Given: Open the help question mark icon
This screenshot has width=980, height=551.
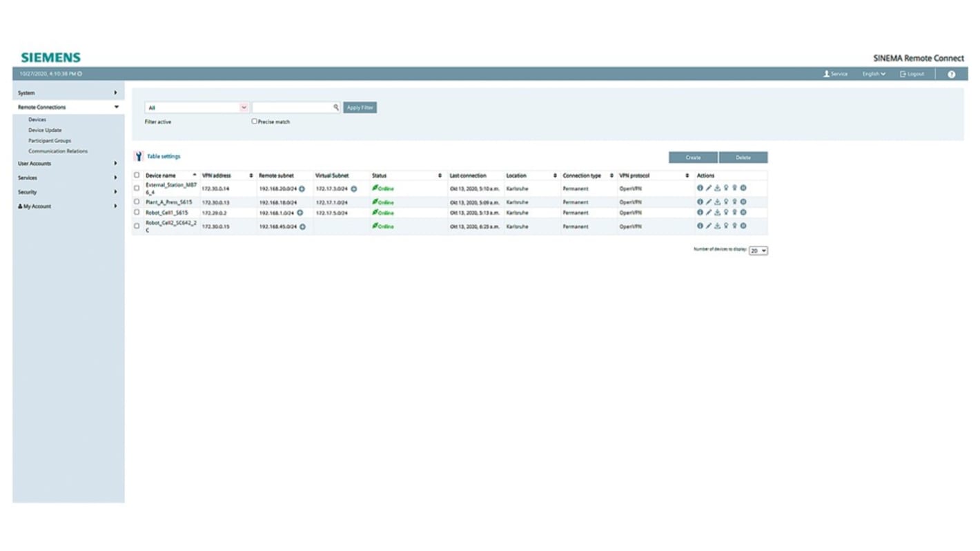Looking at the screenshot, I should coord(951,74).
